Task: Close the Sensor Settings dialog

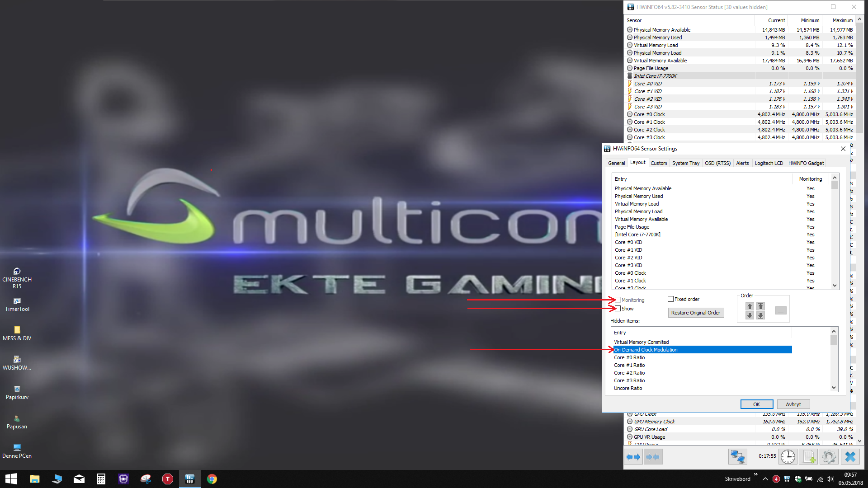Action: (x=843, y=149)
